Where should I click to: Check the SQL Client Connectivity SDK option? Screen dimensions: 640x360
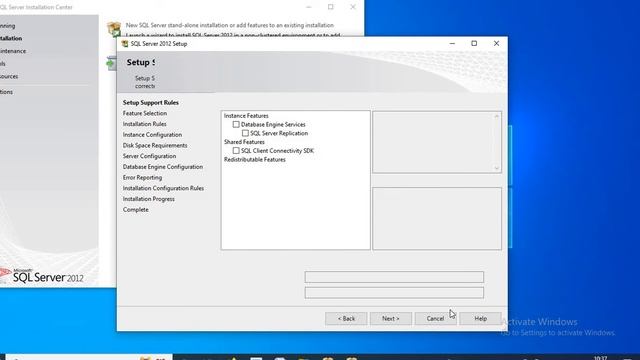click(x=236, y=151)
